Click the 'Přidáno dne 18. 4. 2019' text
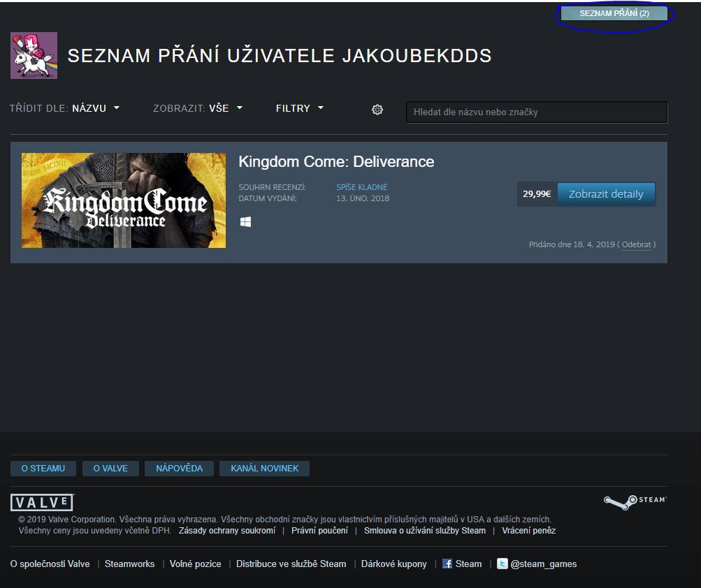Viewport: 701px width, 588px height. [572, 244]
